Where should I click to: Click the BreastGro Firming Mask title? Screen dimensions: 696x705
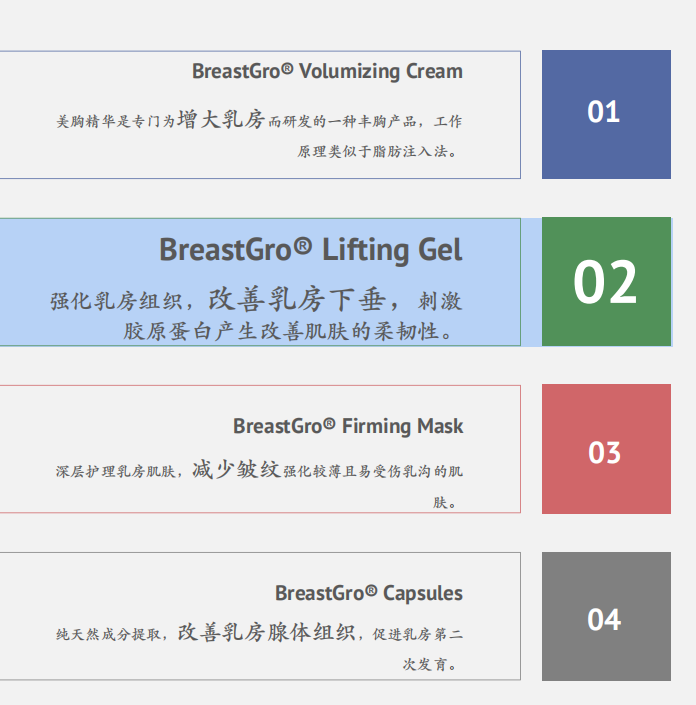(x=348, y=426)
